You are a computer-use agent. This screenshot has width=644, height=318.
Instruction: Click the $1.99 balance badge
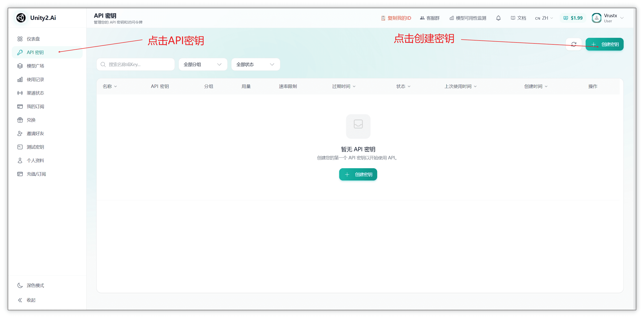tap(573, 18)
